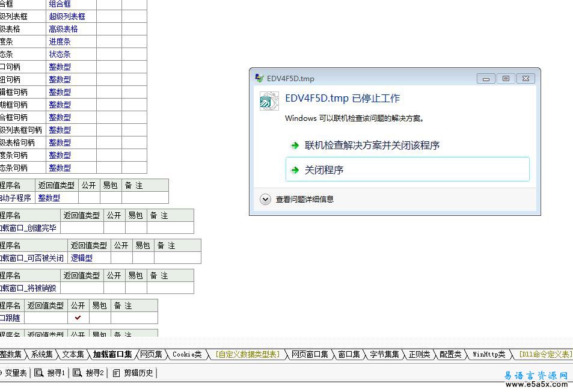Maximize the EDV4F5D.tmp dialog
This screenshot has height=392, width=573.
click(506, 79)
